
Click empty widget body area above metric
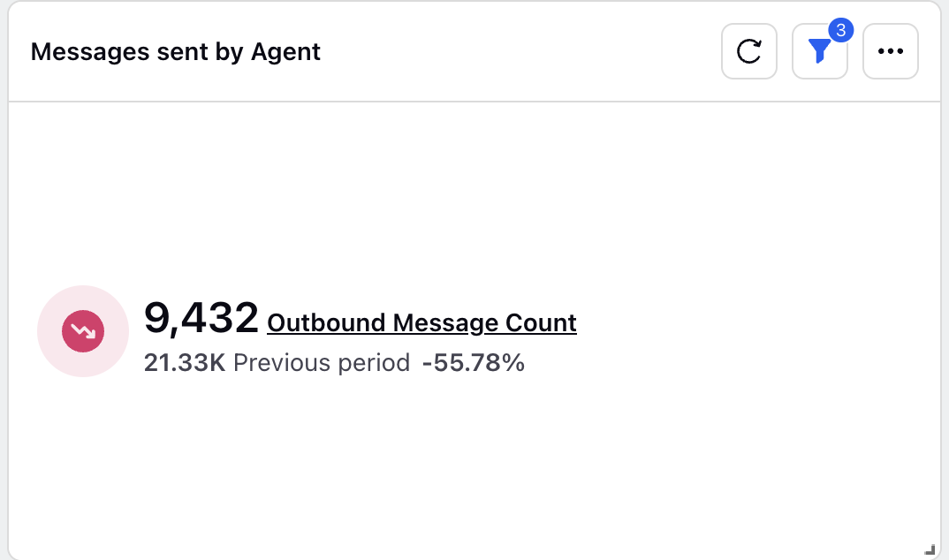point(474,193)
